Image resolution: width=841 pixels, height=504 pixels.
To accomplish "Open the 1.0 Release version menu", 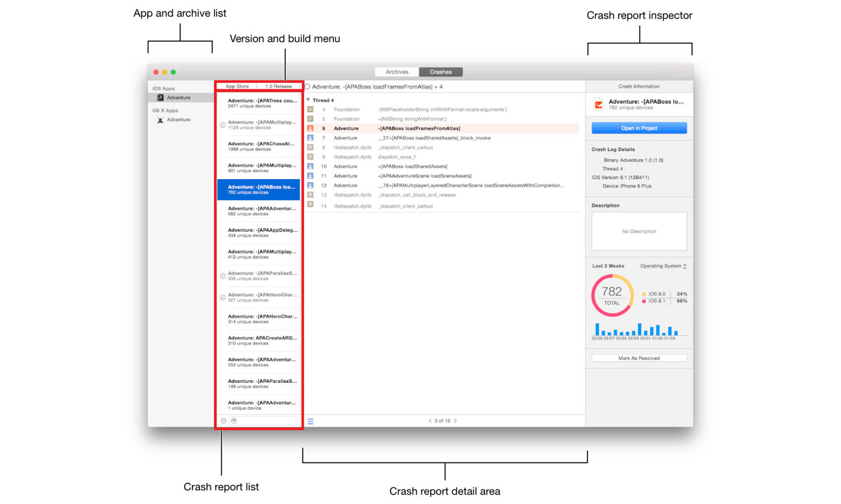I will 278,87.
